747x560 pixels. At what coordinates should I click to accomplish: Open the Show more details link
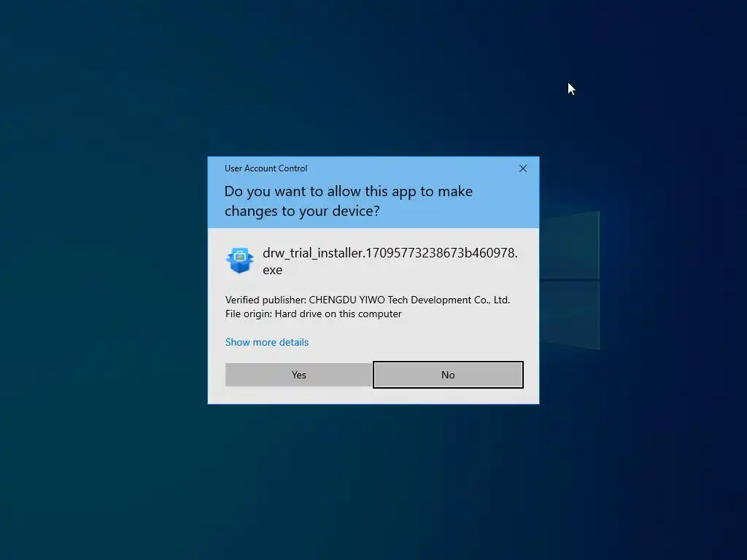[x=267, y=342]
